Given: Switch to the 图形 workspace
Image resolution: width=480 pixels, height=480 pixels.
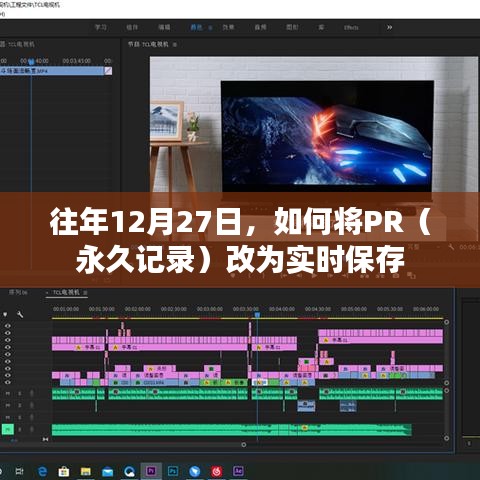Looking at the screenshot, I should pos(292,27).
